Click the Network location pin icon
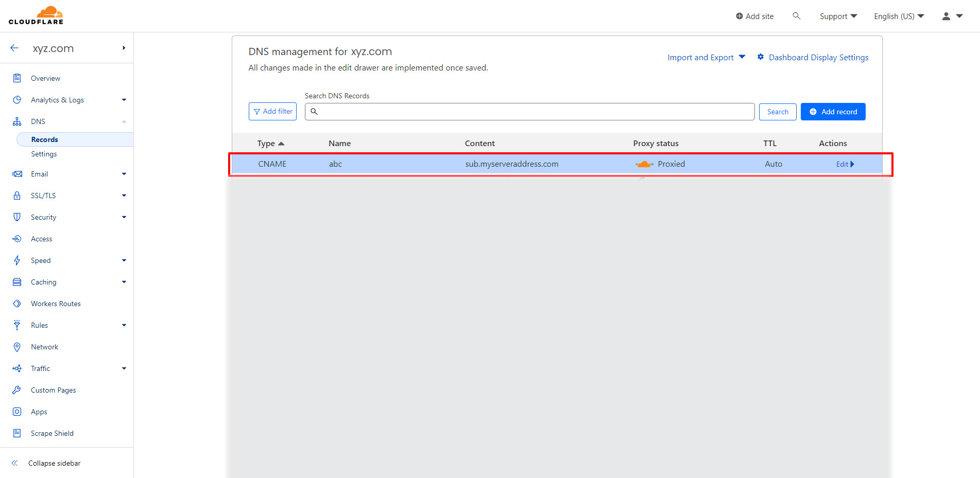The width and height of the screenshot is (980, 478). point(17,347)
